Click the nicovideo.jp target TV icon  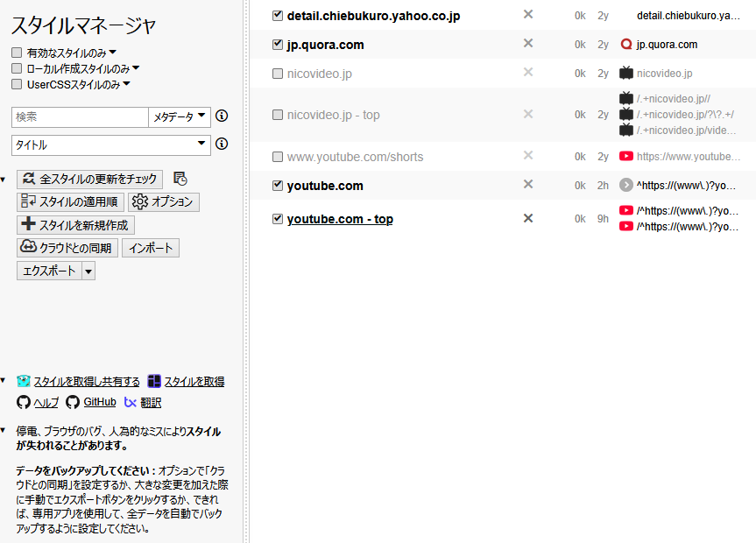coord(625,74)
